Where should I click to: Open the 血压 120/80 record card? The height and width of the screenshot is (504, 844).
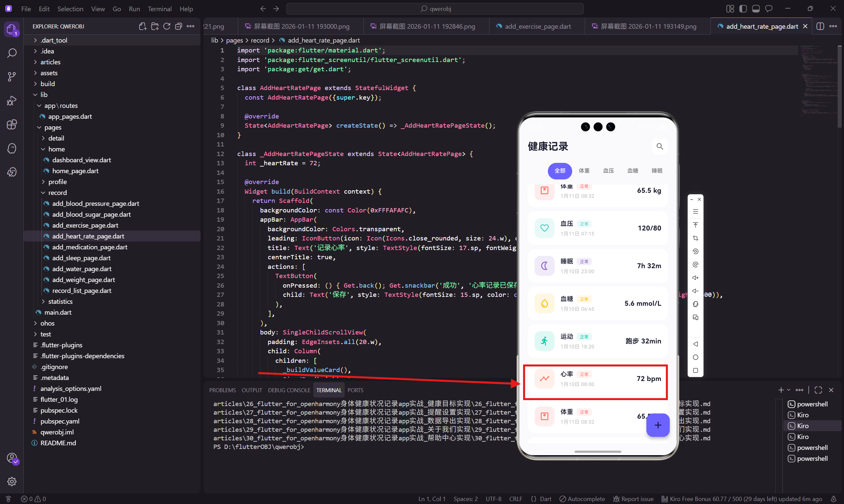(x=598, y=228)
